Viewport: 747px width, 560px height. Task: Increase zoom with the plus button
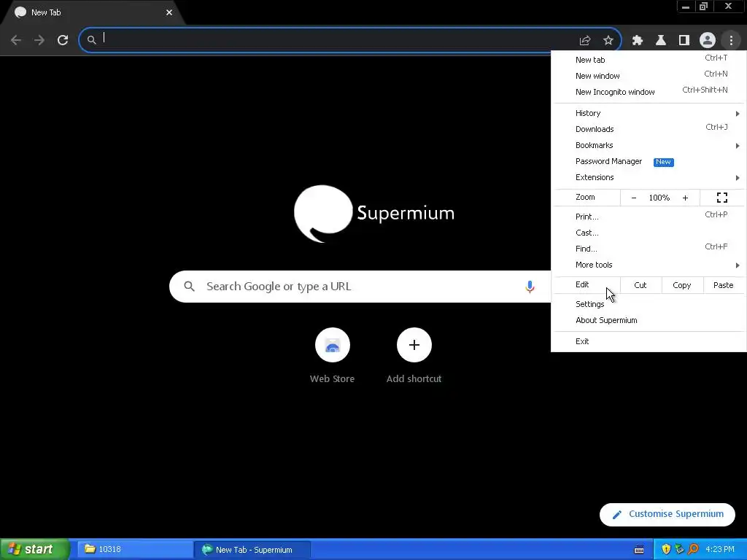pos(685,198)
